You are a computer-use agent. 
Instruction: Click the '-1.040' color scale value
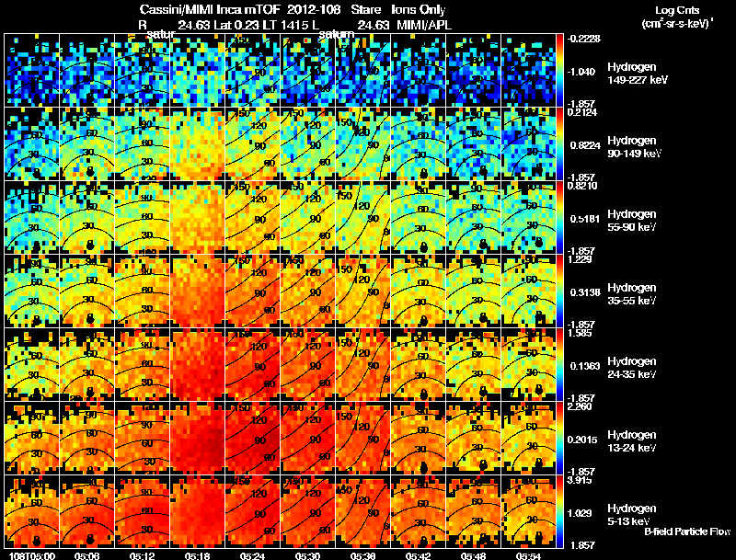[x=581, y=72]
